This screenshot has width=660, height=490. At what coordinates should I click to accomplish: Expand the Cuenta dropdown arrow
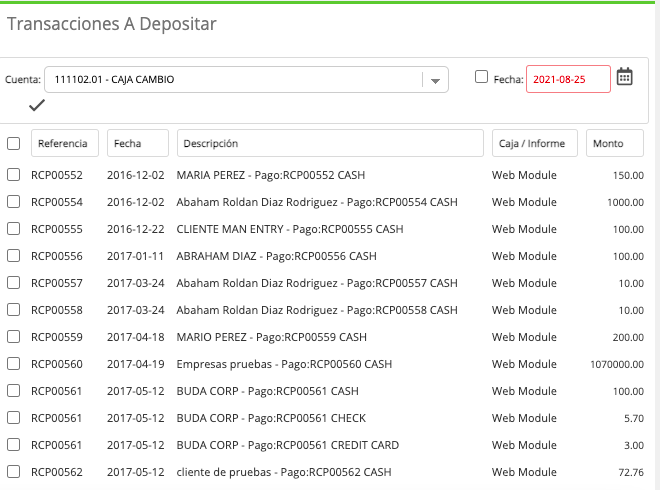point(435,80)
